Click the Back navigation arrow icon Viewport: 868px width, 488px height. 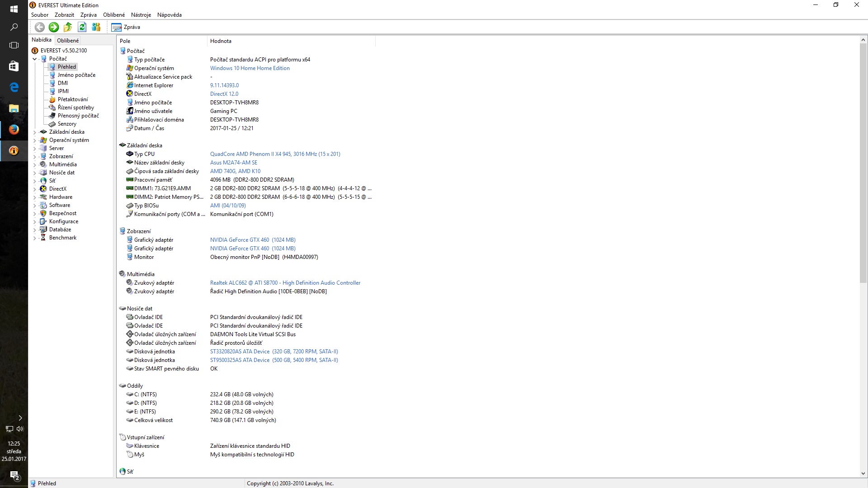tap(40, 27)
